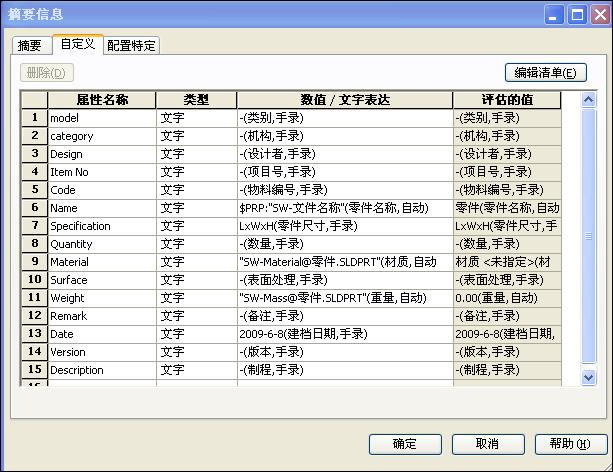Select the 自定义 tab
The width and height of the screenshot is (613, 472).
pyautogui.click(x=78, y=44)
